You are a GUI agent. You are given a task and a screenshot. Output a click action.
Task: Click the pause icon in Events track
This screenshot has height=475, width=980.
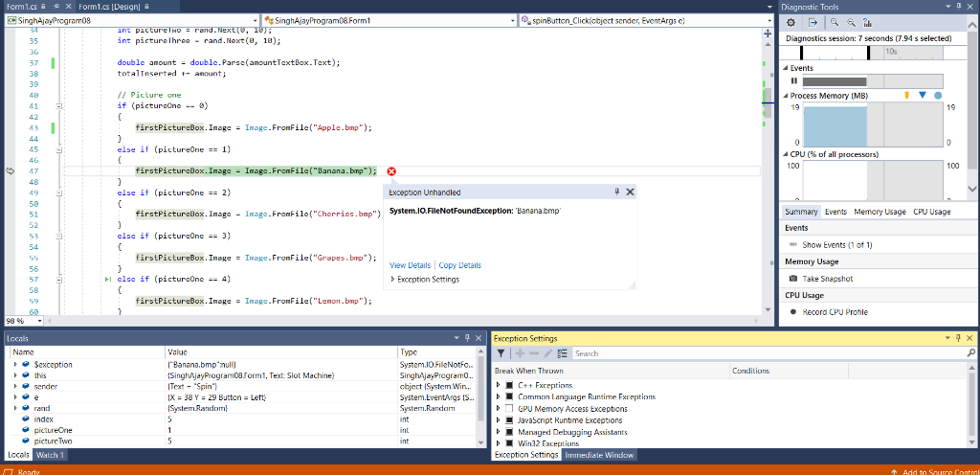[793, 81]
